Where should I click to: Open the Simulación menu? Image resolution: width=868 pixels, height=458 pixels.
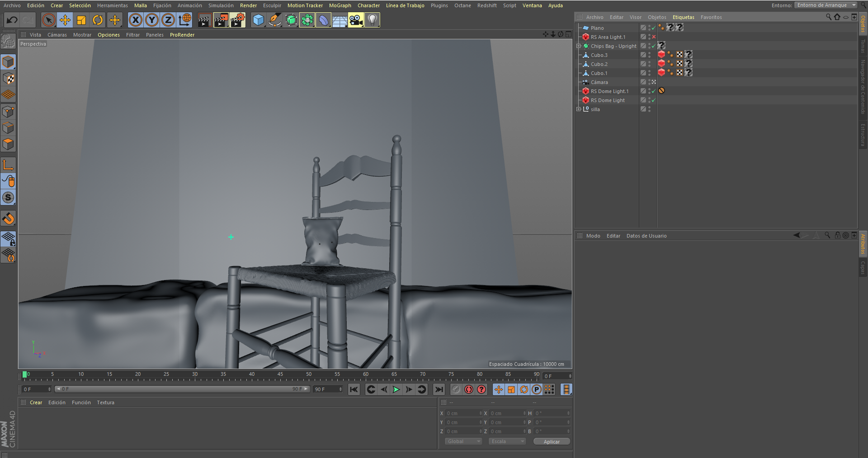point(221,5)
